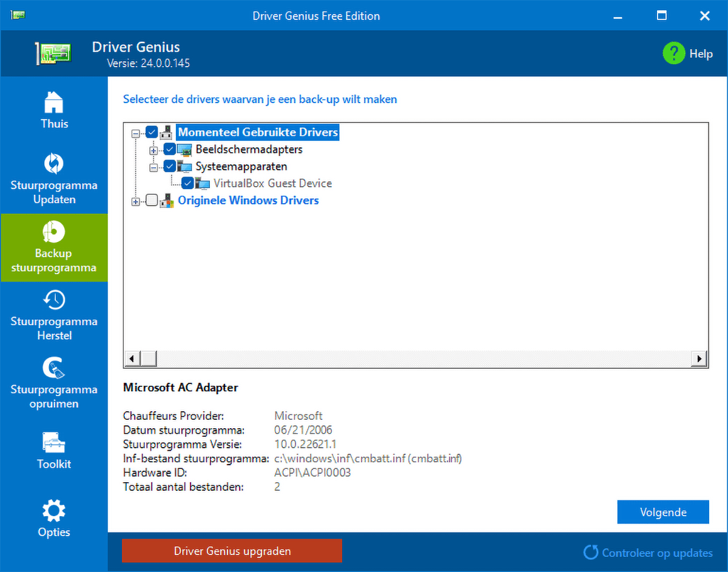
Task: Click the VirtualBox Guest Device icon
Action: [203, 183]
